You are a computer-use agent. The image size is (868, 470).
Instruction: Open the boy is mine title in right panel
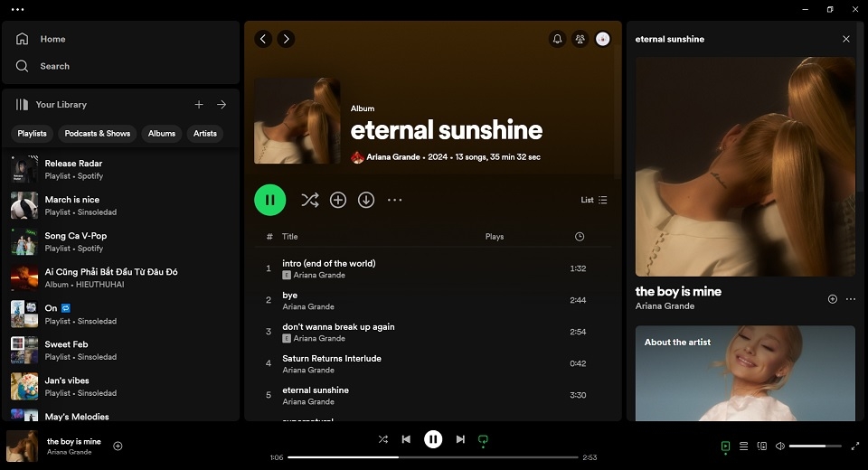coord(678,291)
